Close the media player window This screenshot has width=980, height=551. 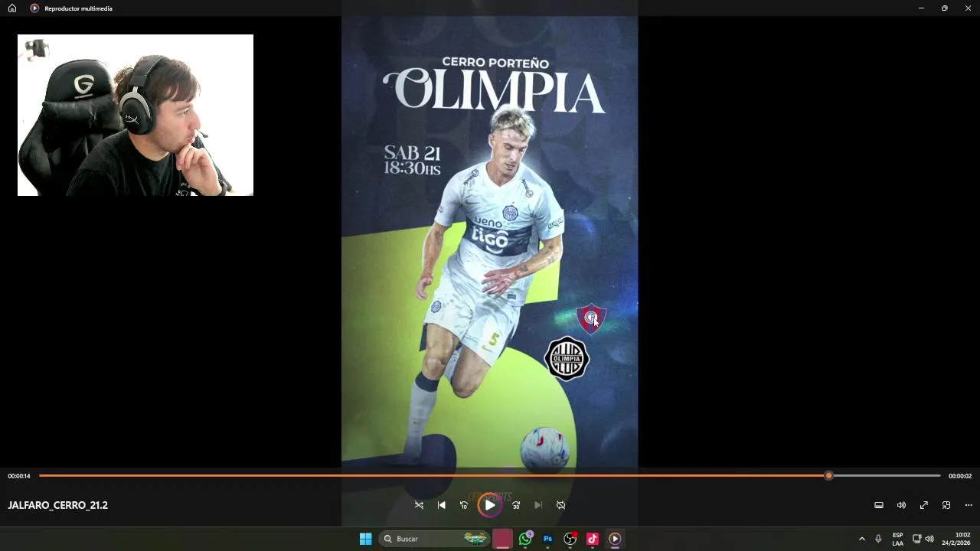coord(968,8)
